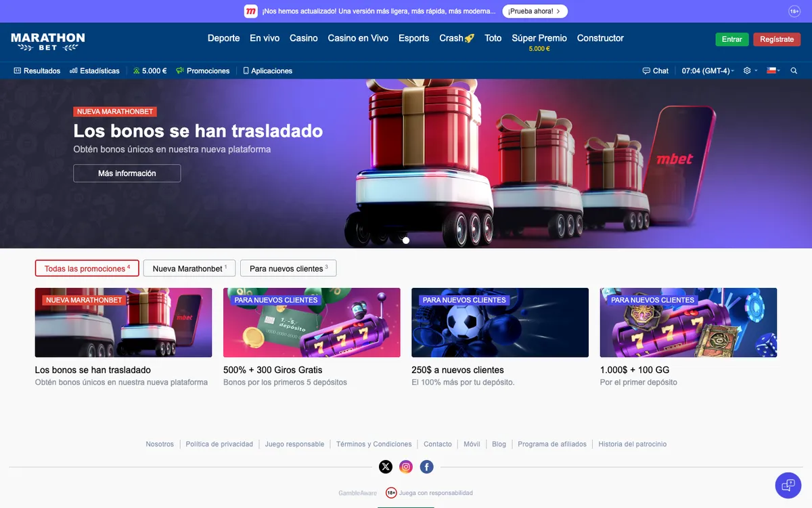Image resolution: width=812 pixels, height=508 pixels.
Task: Open Estadísticas page
Action: [95, 70]
